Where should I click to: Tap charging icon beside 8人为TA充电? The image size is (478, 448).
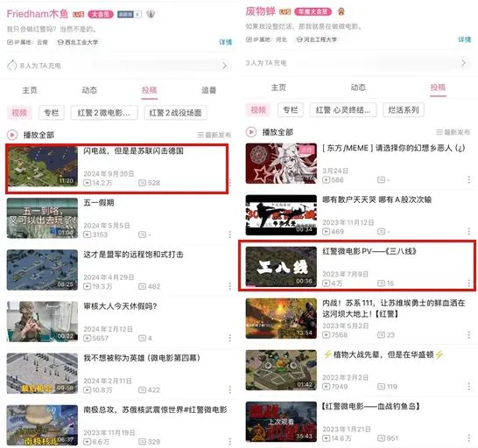(12, 66)
